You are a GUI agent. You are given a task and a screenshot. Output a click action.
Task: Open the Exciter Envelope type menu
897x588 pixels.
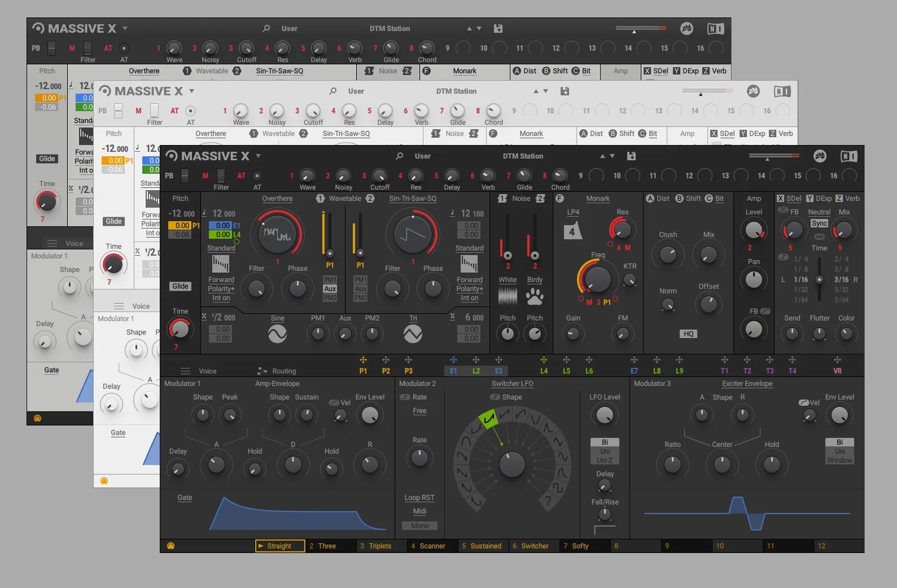[x=747, y=384]
